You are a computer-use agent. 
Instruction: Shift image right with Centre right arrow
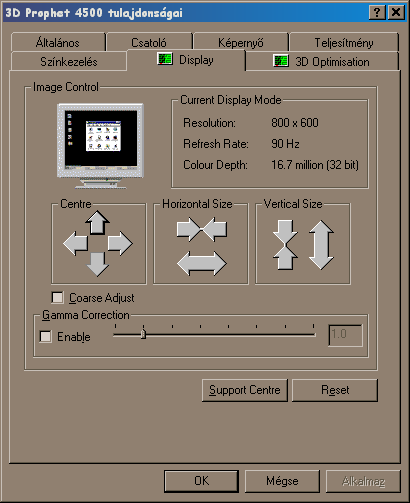point(120,243)
